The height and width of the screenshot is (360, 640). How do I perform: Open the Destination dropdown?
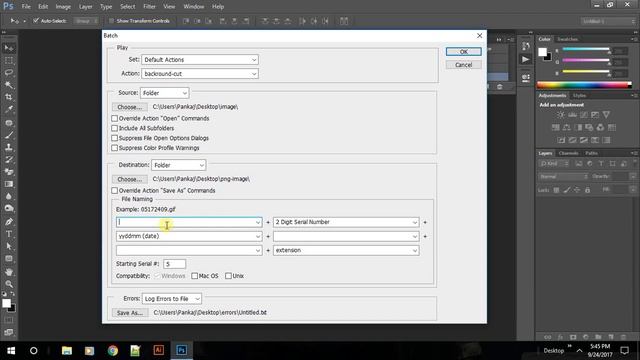click(178, 165)
